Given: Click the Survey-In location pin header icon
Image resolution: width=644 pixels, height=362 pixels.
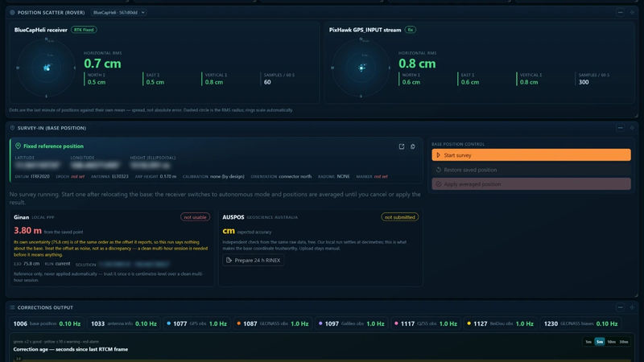Looking at the screenshot, I should point(12,128).
